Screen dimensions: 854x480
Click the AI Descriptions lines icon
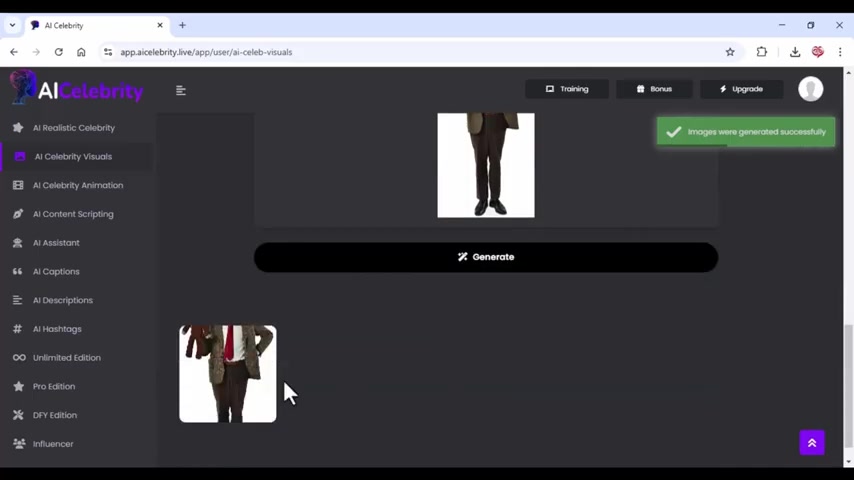(18, 300)
